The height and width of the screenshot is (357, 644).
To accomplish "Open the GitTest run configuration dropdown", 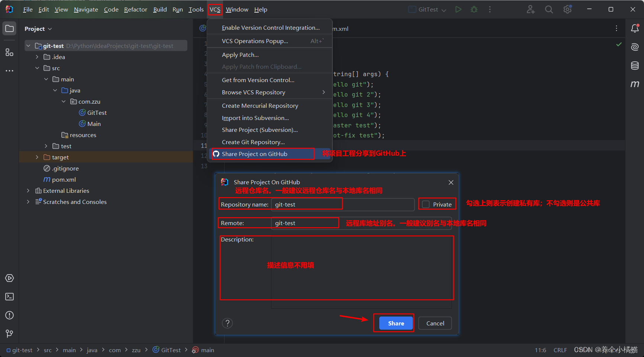I will tap(428, 10).
